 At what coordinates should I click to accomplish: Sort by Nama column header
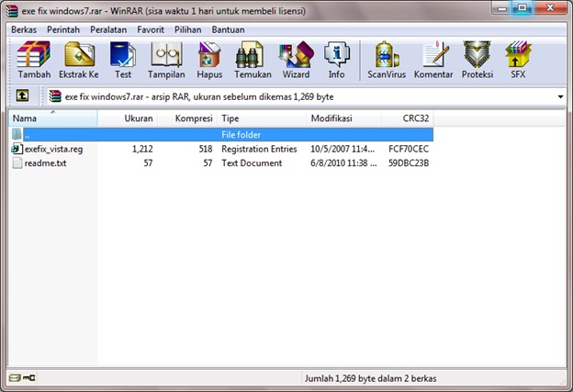click(x=53, y=118)
